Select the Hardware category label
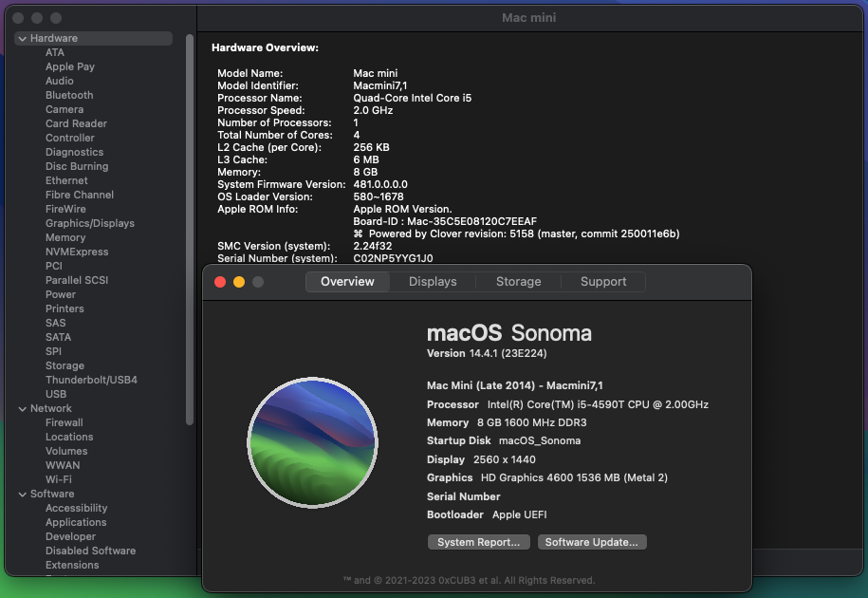868x598 pixels. point(54,38)
